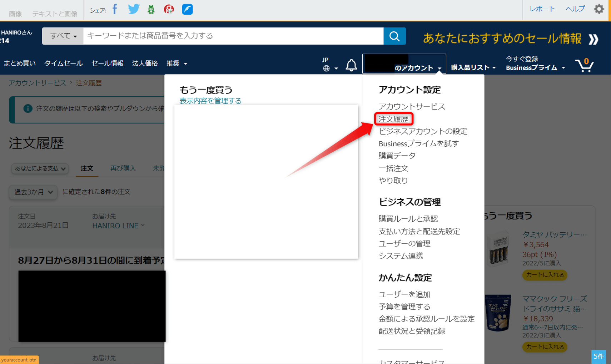Switch to the テキストと画像 tab
This screenshot has height=364, width=611.
(55, 14)
